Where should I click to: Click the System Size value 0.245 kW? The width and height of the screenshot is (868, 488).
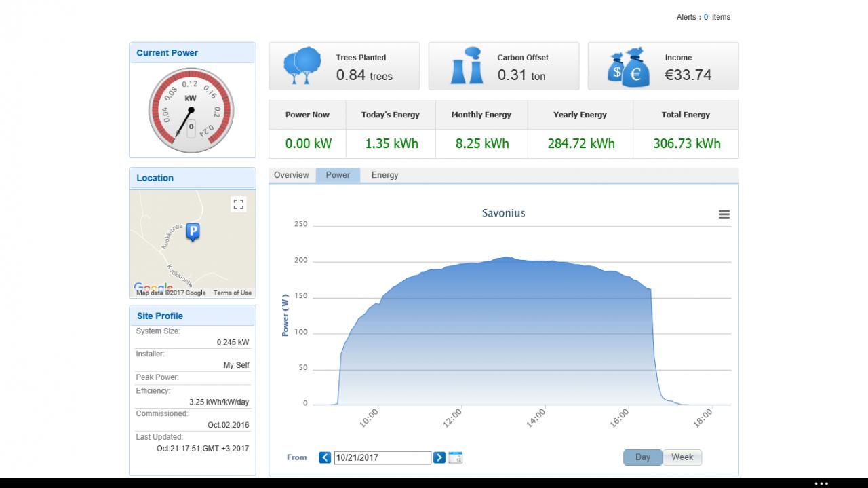pos(233,343)
